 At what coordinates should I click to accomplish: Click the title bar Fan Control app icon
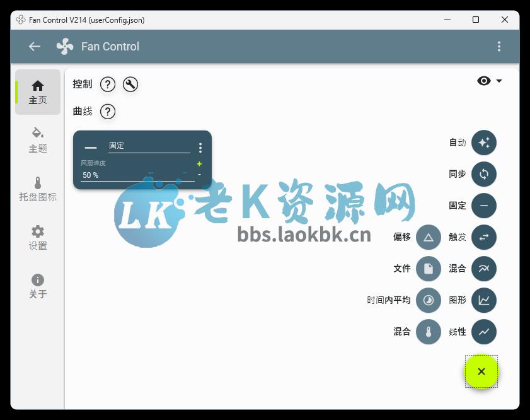(21, 20)
